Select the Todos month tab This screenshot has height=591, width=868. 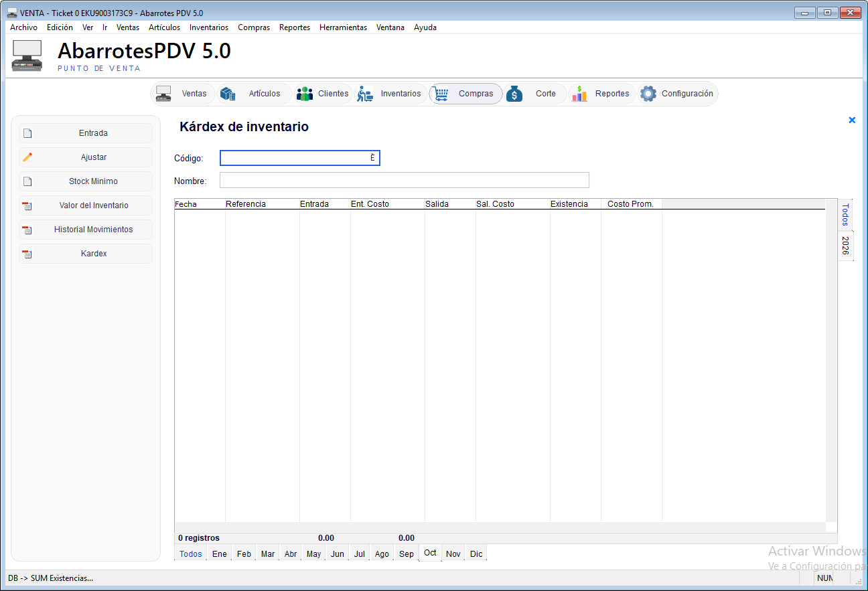(191, 554)
